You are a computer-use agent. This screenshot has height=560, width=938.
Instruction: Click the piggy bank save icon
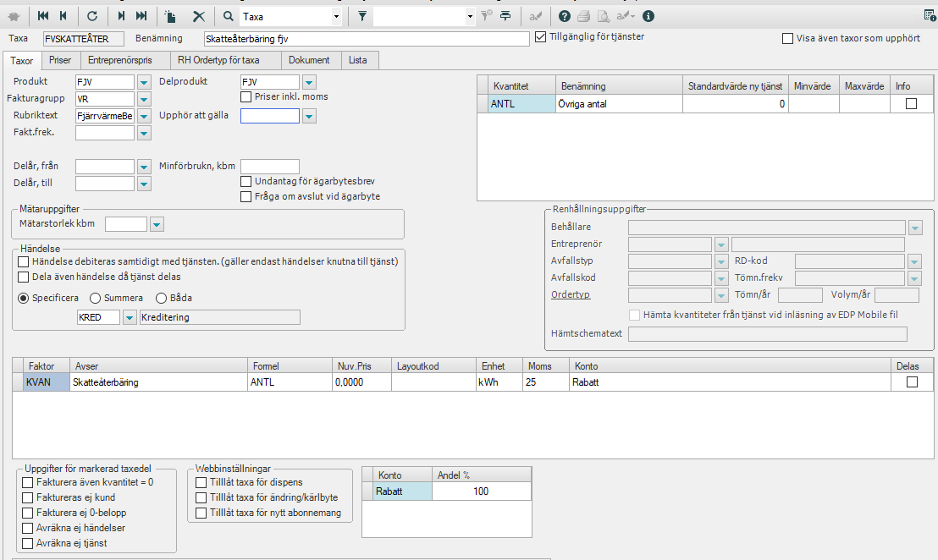pos(14,17)
